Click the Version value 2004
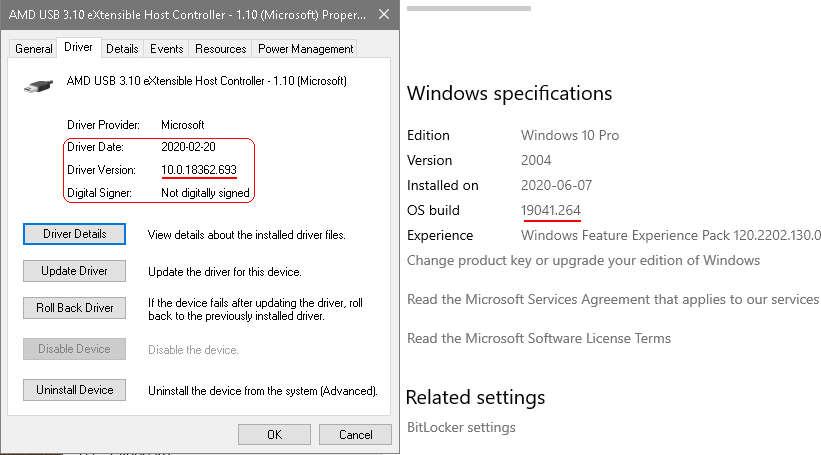The width and height of the screenshot is (821, 455). point(536,160)
